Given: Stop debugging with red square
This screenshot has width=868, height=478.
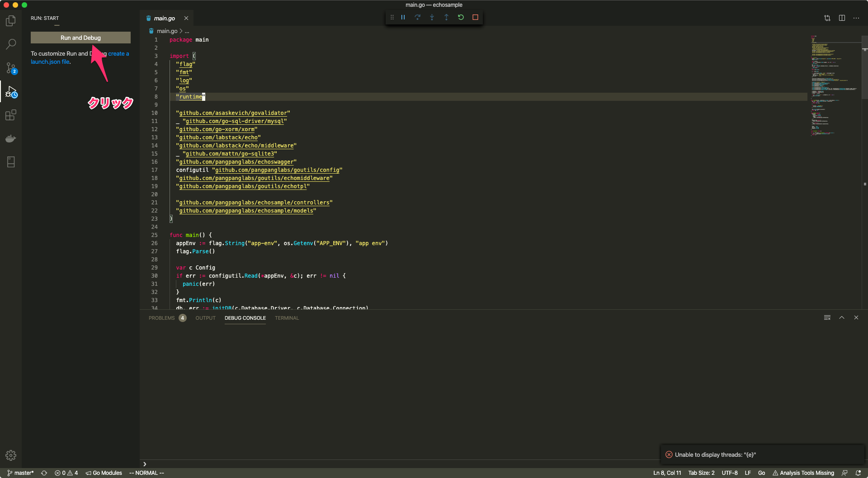Looking at the screenshot, I should pyautogui.click(x=475, y=17).
